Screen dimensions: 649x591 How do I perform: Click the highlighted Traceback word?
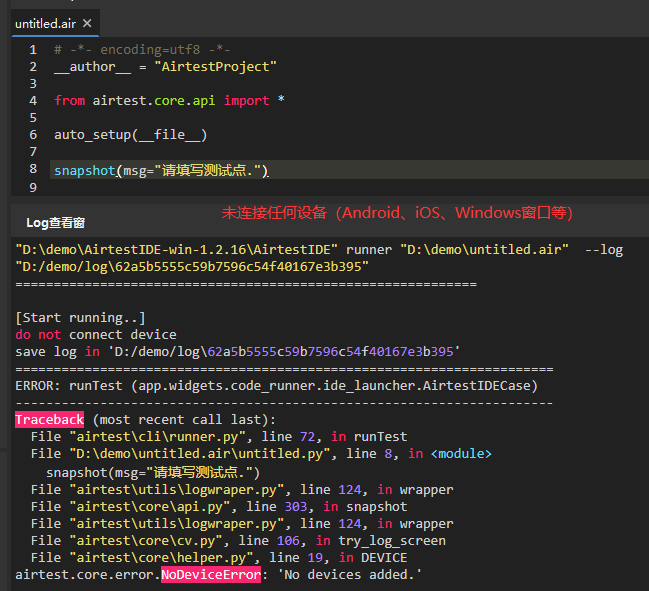pyautogui.click(x=49, y=420)
